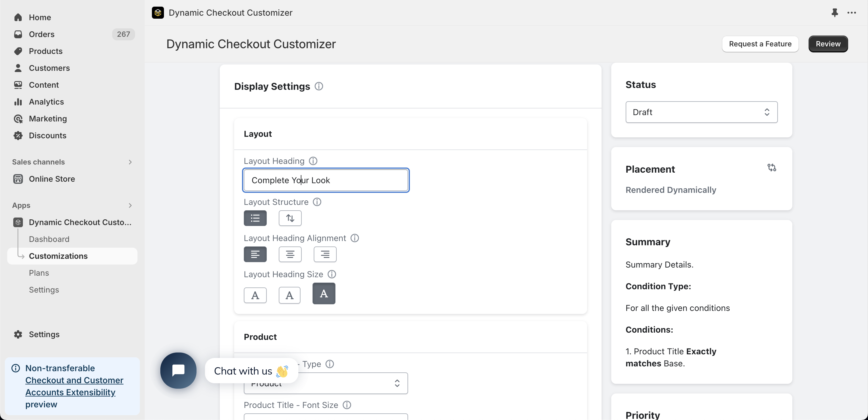Click the Placement refresh swap icon
Viewport: 868px width, 420px height.
point(772,168)
